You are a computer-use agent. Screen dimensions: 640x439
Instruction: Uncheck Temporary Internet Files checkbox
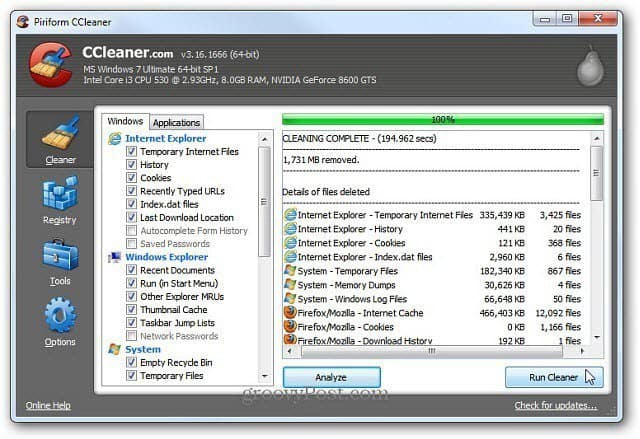click(x=131, y=151)
